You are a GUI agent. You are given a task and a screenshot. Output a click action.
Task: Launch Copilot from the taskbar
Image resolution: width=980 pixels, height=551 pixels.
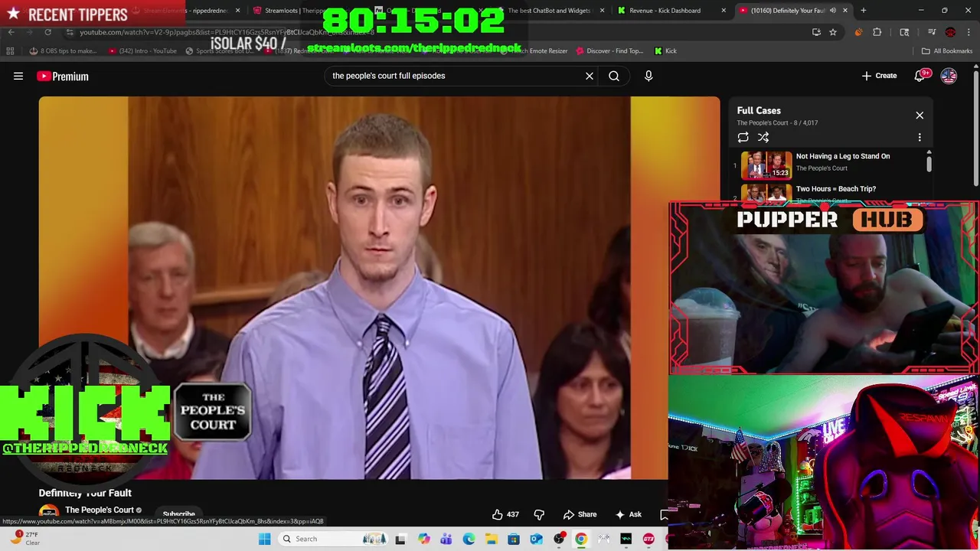[423, 539]
